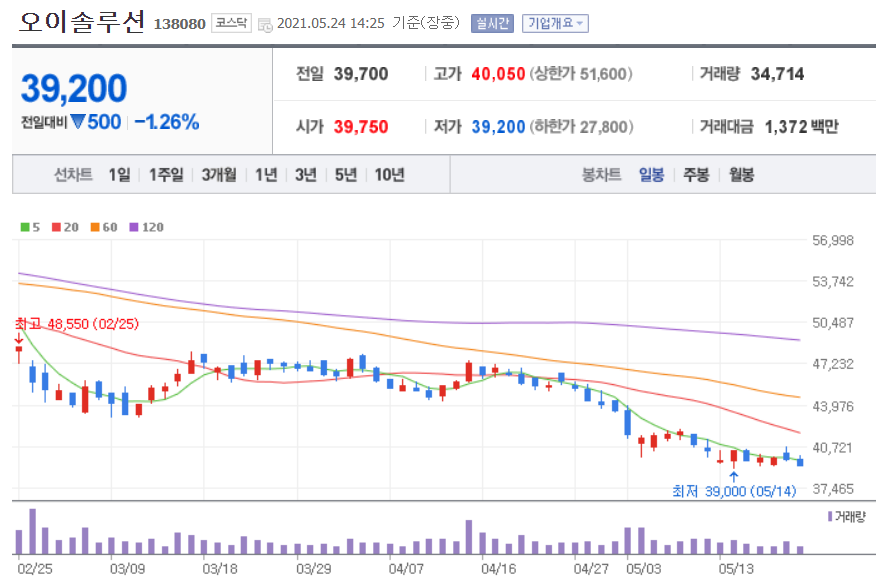Viewport: 876px width, 586px height.
Task: Click the tallest volume bar near 02/25
Action: pos(32,531)
